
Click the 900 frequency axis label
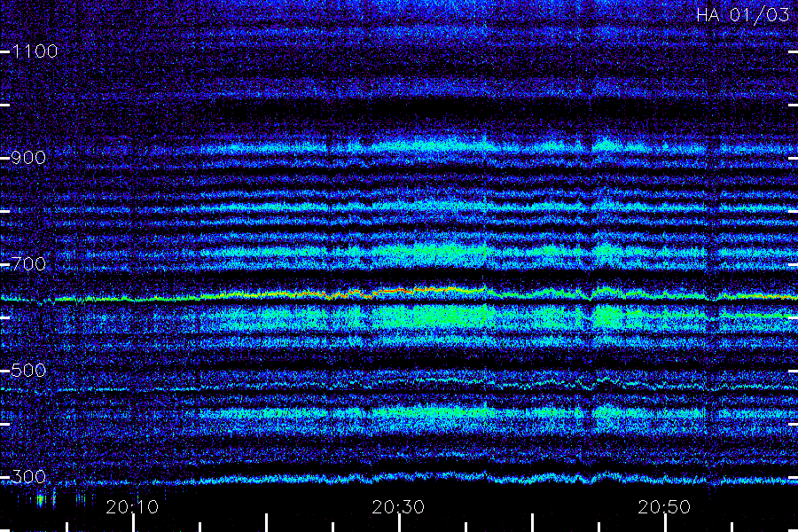click(28, 158)
